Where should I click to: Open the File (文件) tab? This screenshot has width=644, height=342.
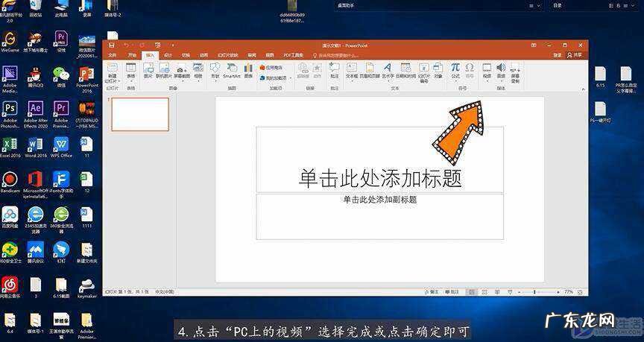point(112,55)
